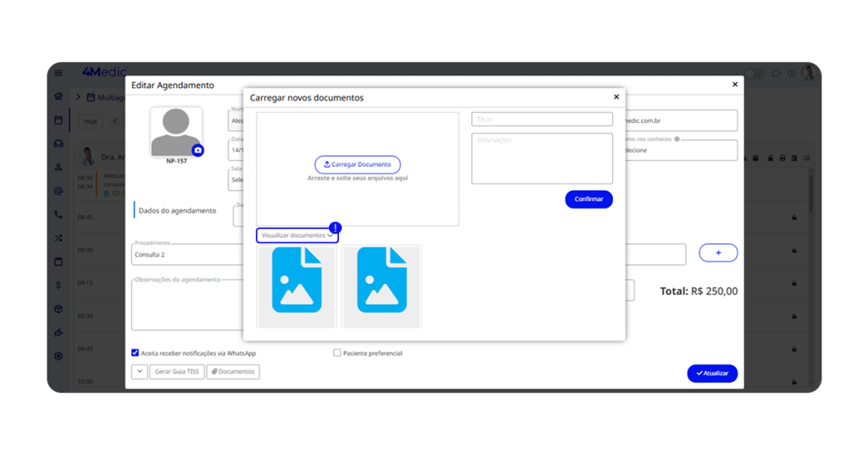Click the blue exclamation info badge
This screenshot has width=868, height=455.
[336, 228]
